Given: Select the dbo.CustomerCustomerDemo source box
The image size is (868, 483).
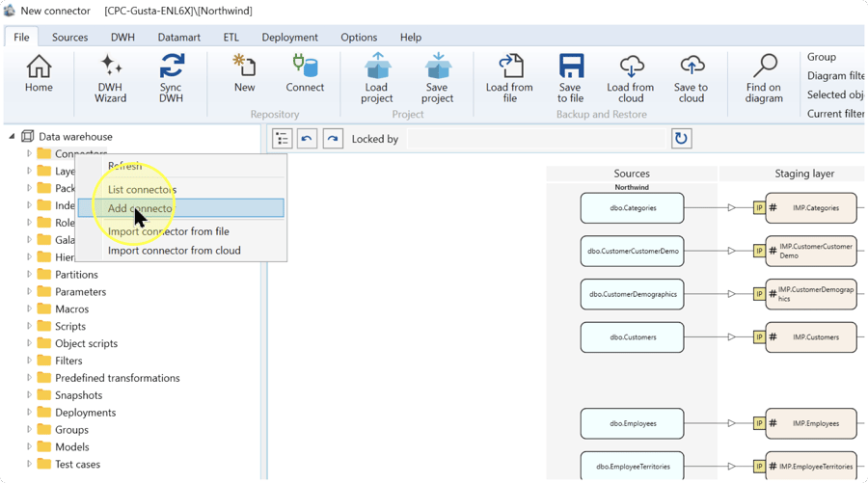Looking at the screenshot, I should 632,251.
